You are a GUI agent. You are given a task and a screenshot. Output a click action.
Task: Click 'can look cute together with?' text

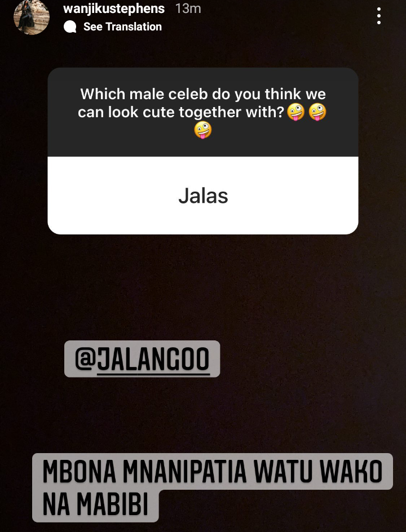pos(181,112)
